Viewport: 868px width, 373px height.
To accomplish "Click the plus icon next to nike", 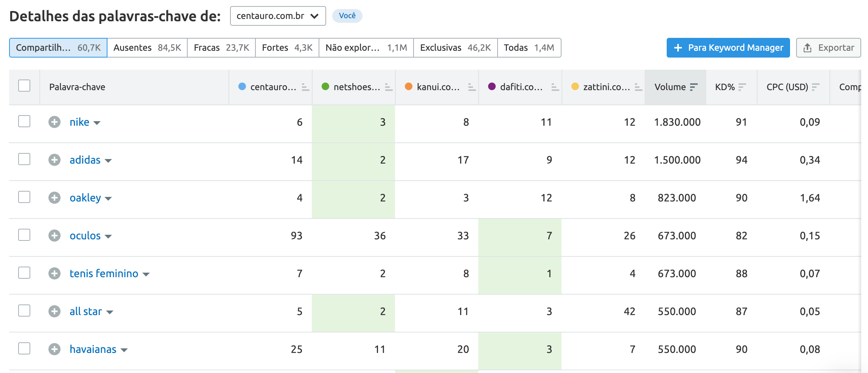I will coord(54,122).
